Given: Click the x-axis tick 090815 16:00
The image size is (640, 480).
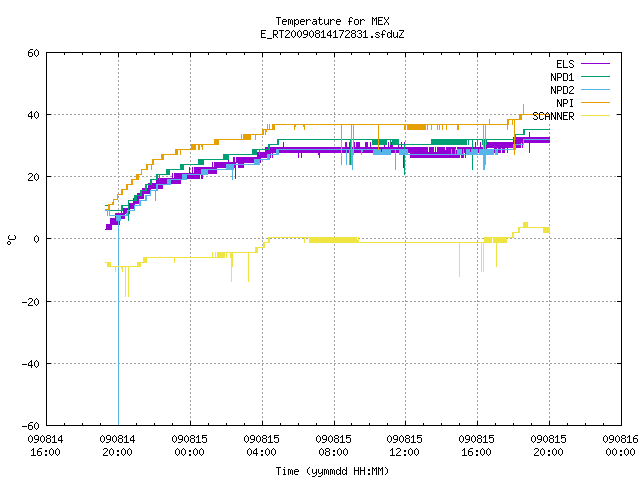Looking at the screenshot, I should (x=476, y=446).
